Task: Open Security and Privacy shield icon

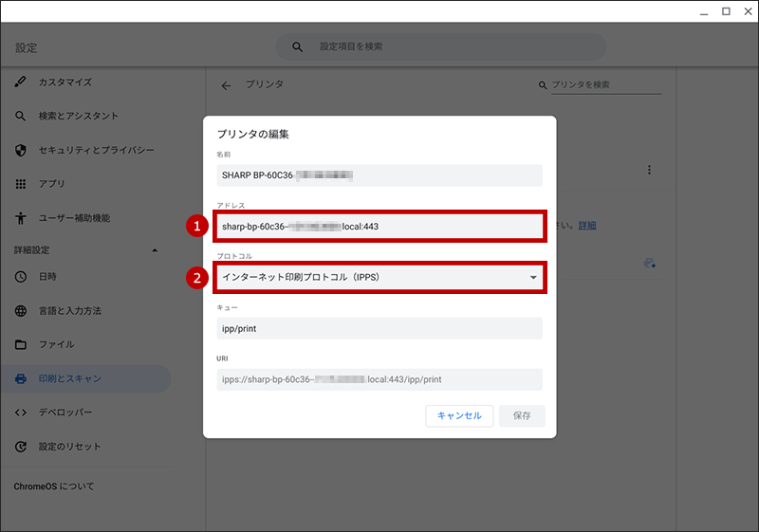Action: [x=20, y=151]
